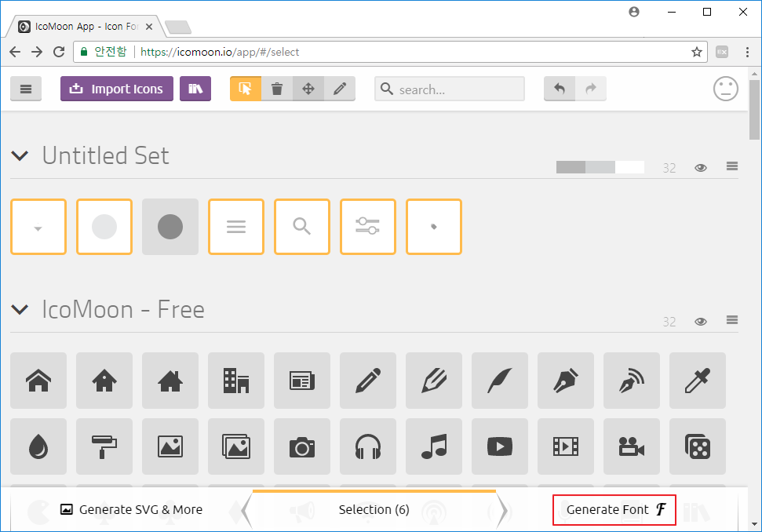The height and width of the screenshot is (532, 762).
Task: Toggle visibility eye of IcoMoon - Free
Action: 700,322
